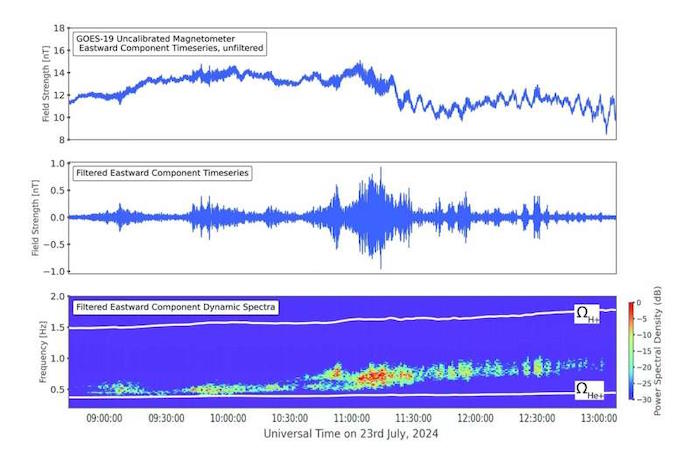
Task: Click the Power Spectral Density color bar
Action: (x=631, y=351)
